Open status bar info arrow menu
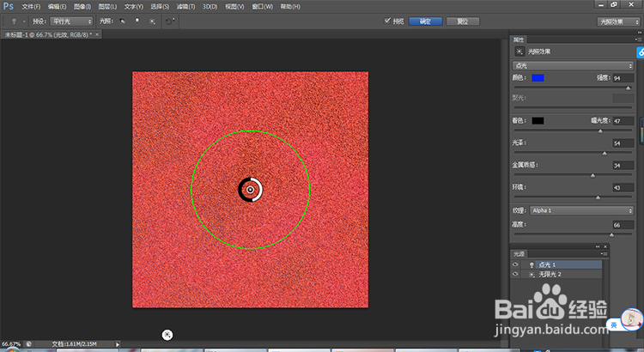The width and height of the screenshot is (644, 352). click(x=118, y=344)
